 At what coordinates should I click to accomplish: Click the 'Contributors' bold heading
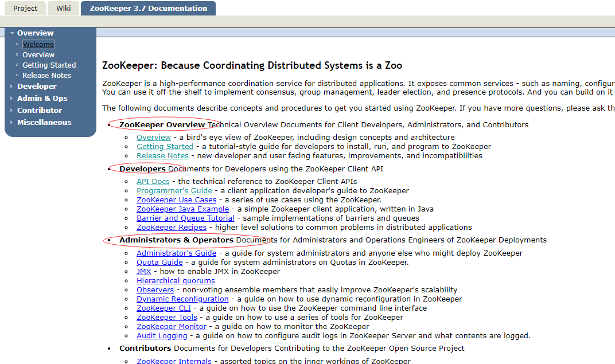[x=146, y=349]
